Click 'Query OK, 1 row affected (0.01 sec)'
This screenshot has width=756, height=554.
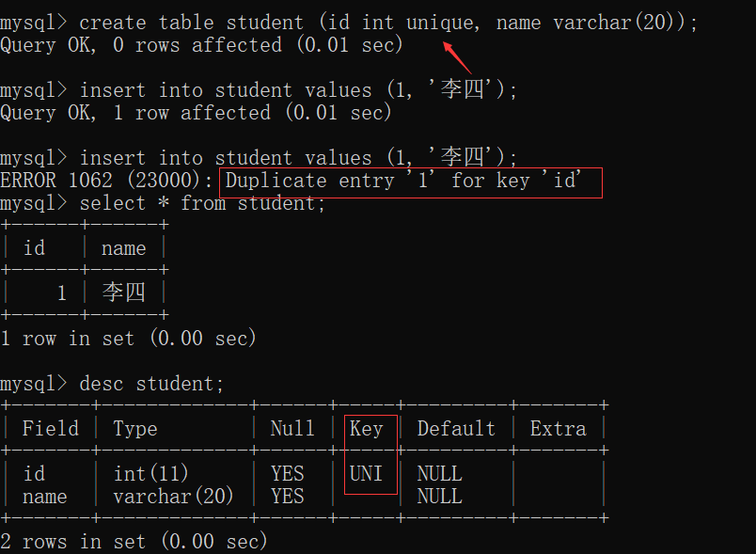coord(196,113)
